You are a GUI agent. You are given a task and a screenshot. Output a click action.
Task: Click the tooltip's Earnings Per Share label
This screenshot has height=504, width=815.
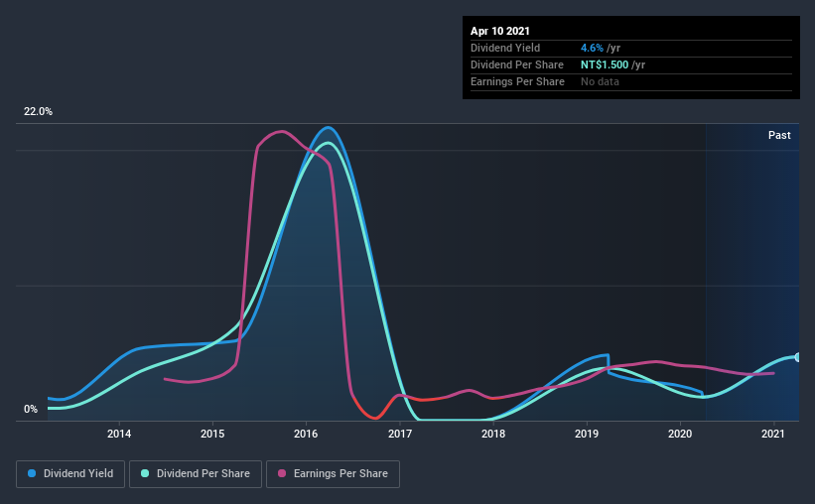tap(517, 81)
